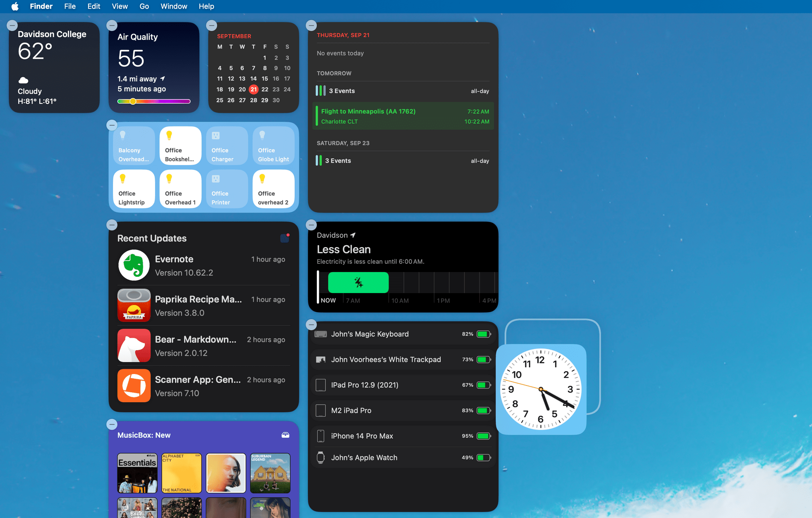Open the Essentials album cover

(x=138, y=473)
